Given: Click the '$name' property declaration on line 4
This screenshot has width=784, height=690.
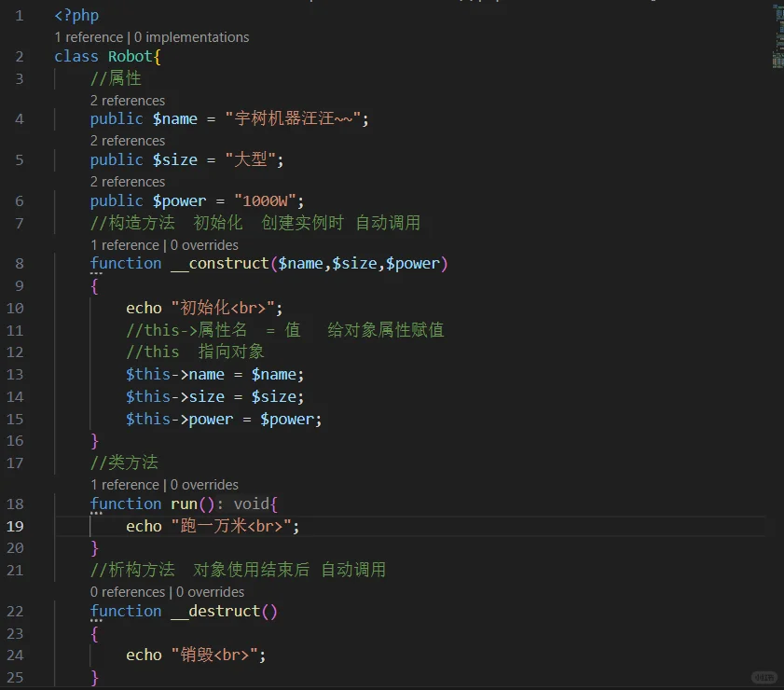Looking at the screenshot, I should (175, 119).
